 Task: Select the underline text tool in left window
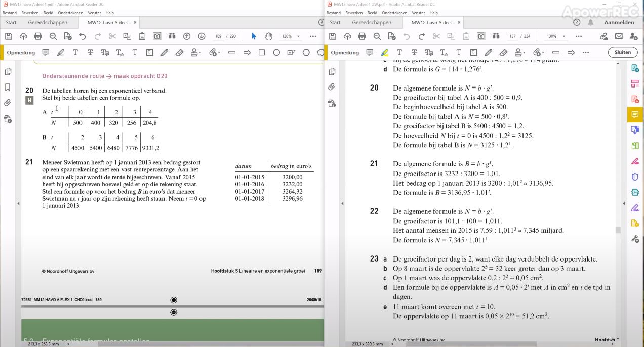coord(75,52)
